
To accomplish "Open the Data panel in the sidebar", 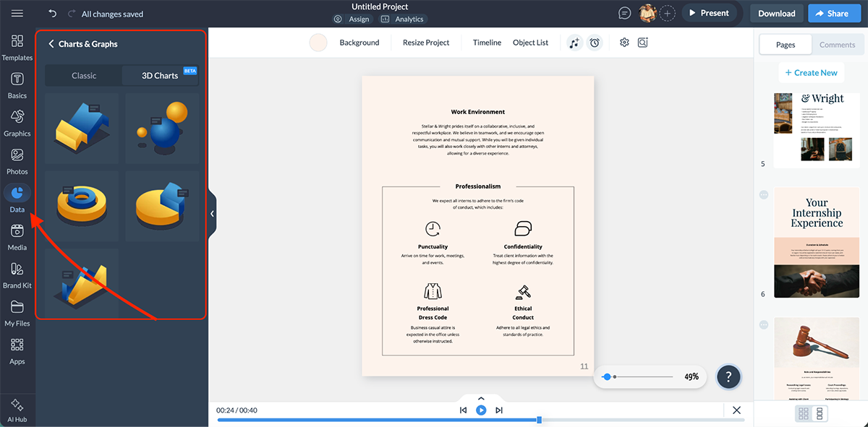I will click(17, 195).
